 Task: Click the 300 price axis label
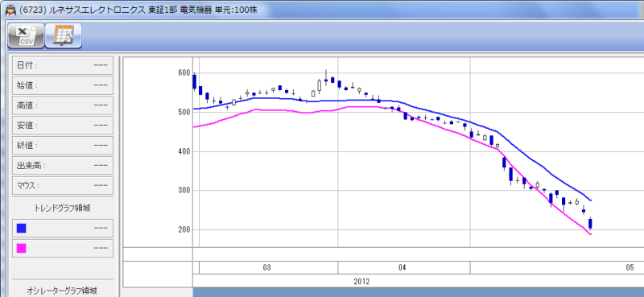pos(184,191)
